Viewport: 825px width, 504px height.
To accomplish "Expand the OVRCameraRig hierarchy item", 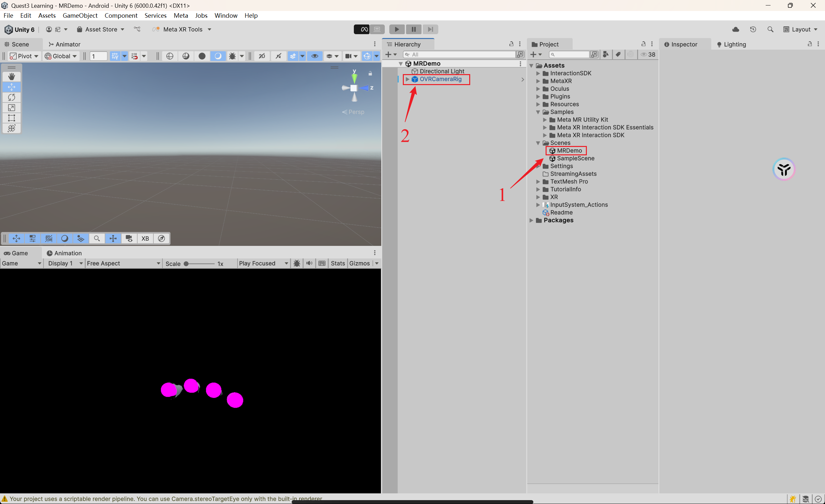I will (407, 79).
